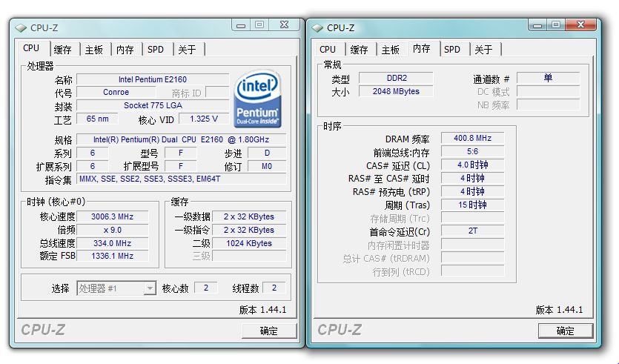The image size is (619, 364).
Task: Open the 主板 tab in the right CPU-Z window
Action: tap(391, 50)
